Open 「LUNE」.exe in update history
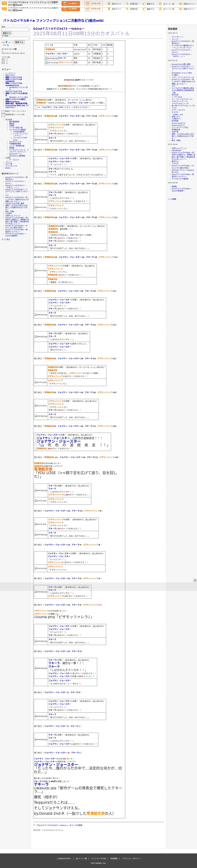The height and width of the screenshot is (868, 197). (x=177, y=114)
